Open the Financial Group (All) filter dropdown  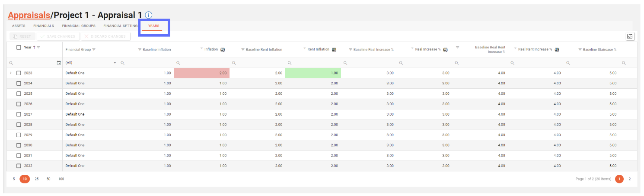pyautogui.click(x=115, y=63)
